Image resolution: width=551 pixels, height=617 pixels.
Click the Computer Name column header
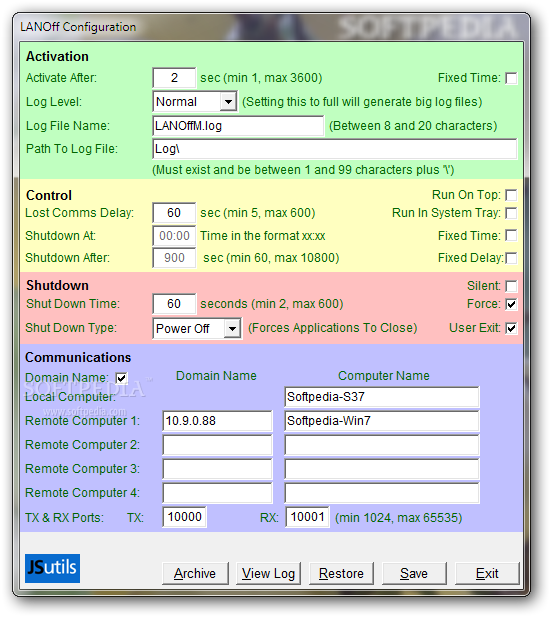click(384, 376)
